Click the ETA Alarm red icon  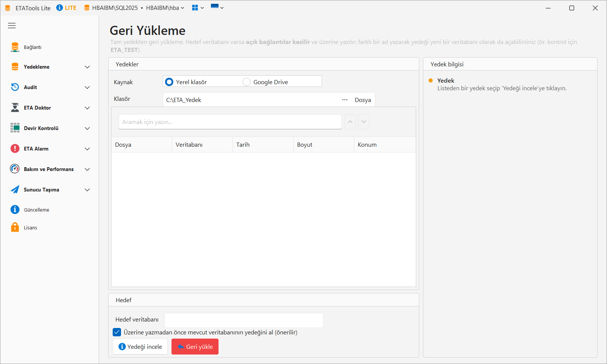[15, 149]
